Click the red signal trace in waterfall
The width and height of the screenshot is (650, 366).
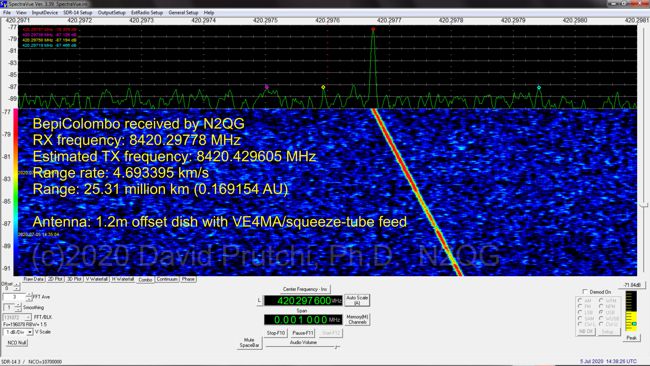(418, 193)
